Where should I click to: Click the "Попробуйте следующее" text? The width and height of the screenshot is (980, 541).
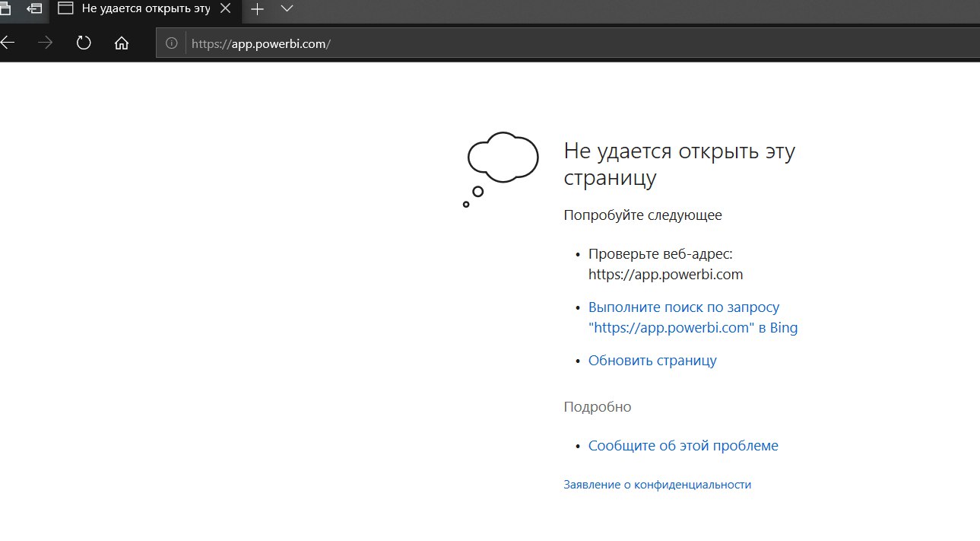[x=642, y=215]
